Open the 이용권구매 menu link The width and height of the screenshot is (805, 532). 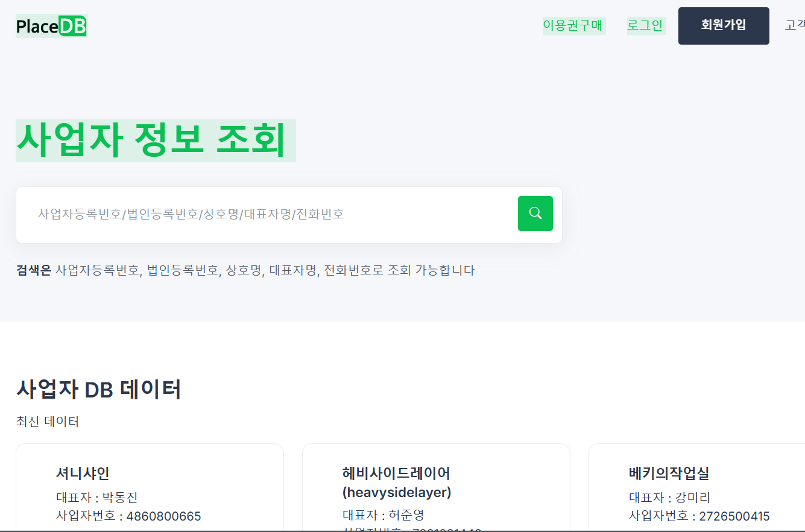pyautogui.click(x=573, y=25)
